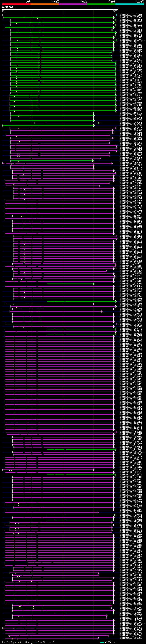Select the AV526691 query label
The height and width of the screenshot is (644, 146).
(x=8, y=8)
